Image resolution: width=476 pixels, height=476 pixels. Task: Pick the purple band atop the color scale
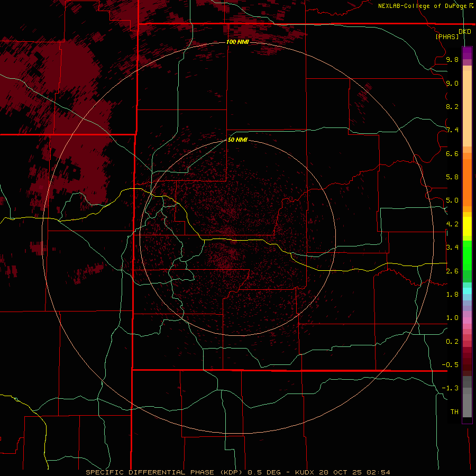(467, 53)
